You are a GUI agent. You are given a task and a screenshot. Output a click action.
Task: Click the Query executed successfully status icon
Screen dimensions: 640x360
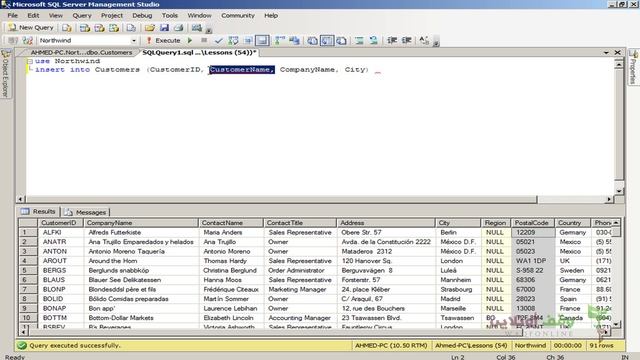point(22,345)
